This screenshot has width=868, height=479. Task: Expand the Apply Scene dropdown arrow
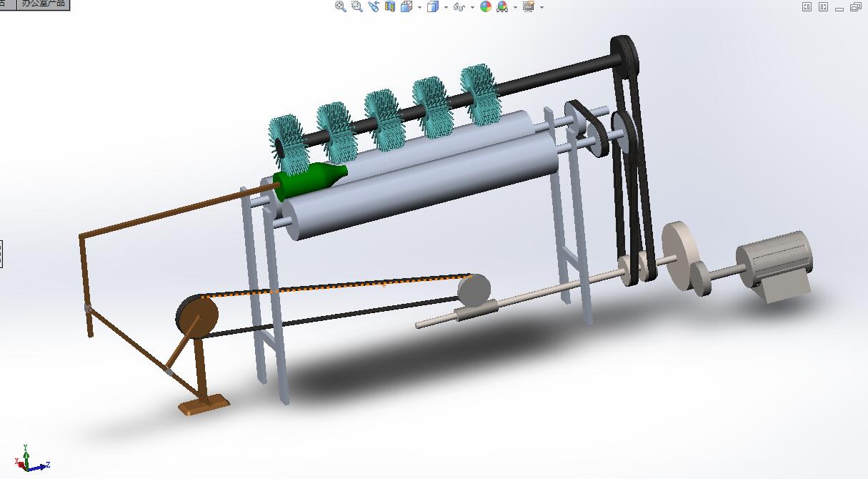coord(515,7)
